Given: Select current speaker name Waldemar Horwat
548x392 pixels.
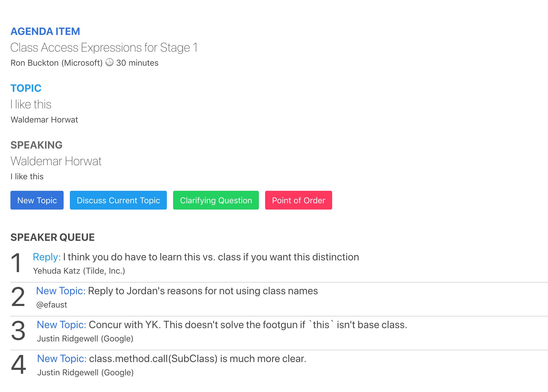Looking at the screenshot, I should (x=56, y=161).
